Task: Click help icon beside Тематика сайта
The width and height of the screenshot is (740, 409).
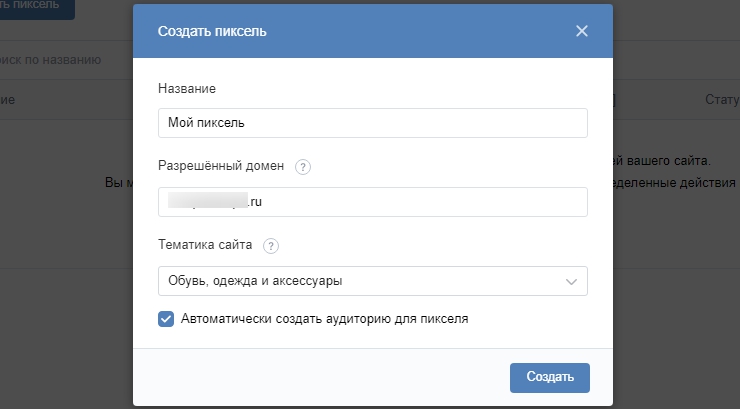Action: (x=271, y=246)
